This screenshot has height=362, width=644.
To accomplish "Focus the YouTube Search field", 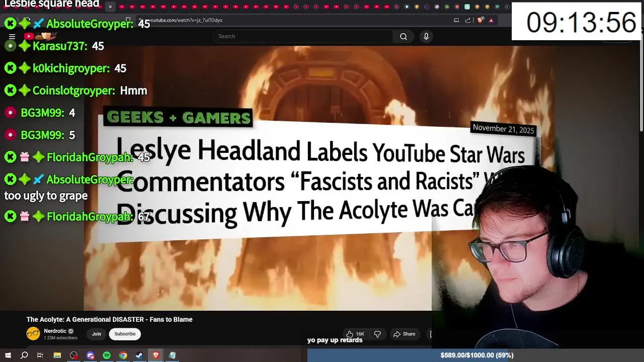I will tap(303, 36).
